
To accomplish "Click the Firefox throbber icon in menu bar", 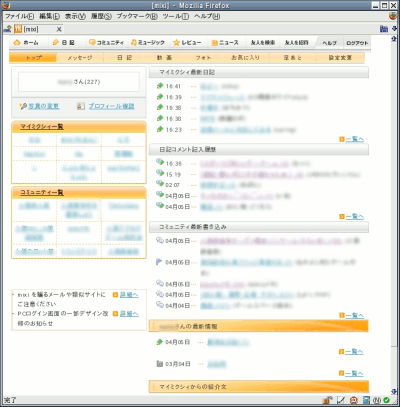I will pos(393,16).
